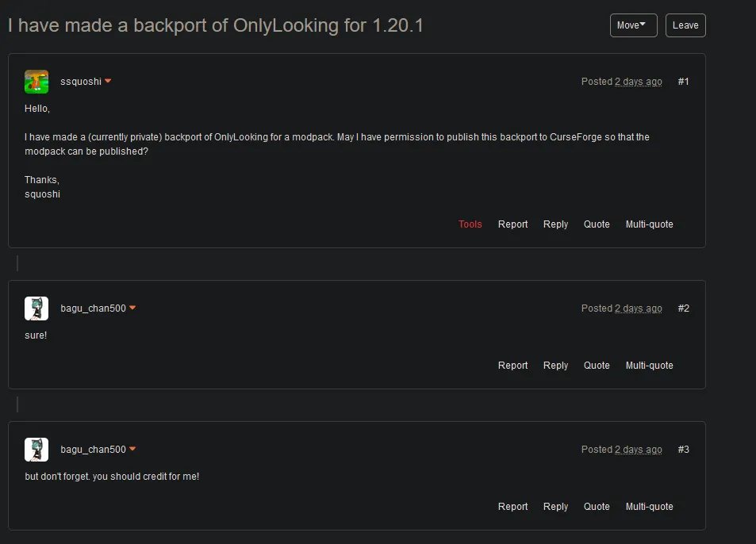Open the #2 post permalink

(683, 308)
